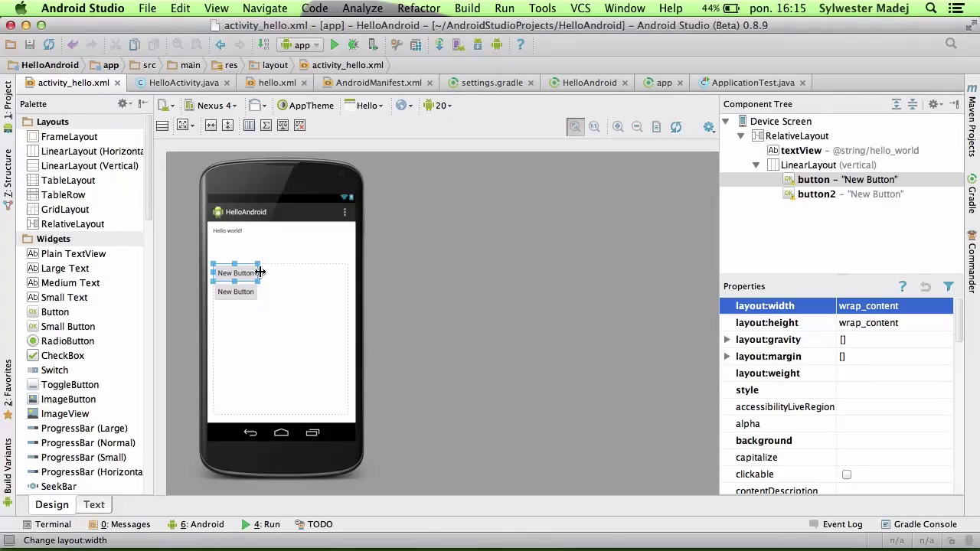Click the Zoom to Fit icon in the designer
Viewport: 980px width, 551px height.
click(575, 126)
